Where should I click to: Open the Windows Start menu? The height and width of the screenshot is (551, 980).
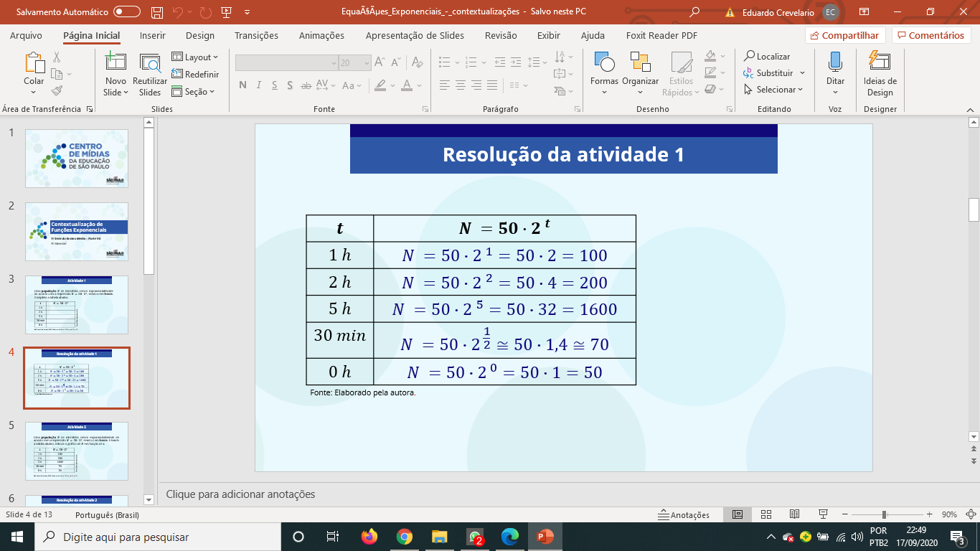pyautogui.click(x=17, y=537)
